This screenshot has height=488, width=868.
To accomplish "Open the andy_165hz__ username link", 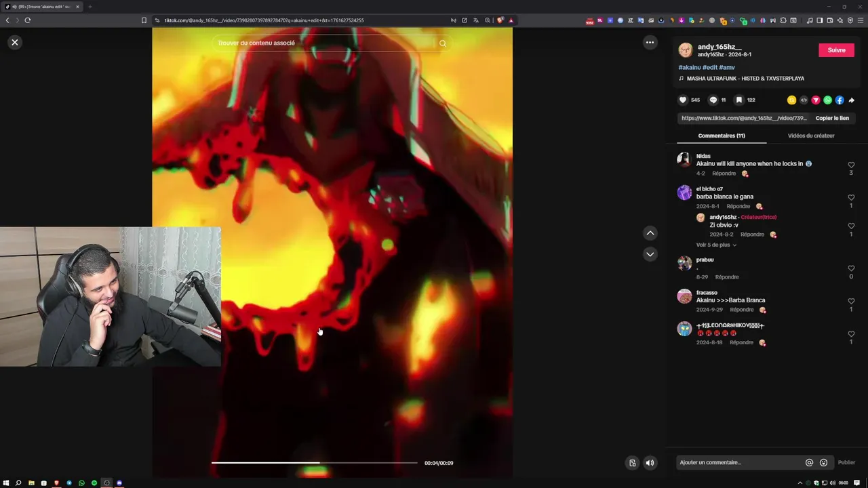I will click(x=719, y=47).
